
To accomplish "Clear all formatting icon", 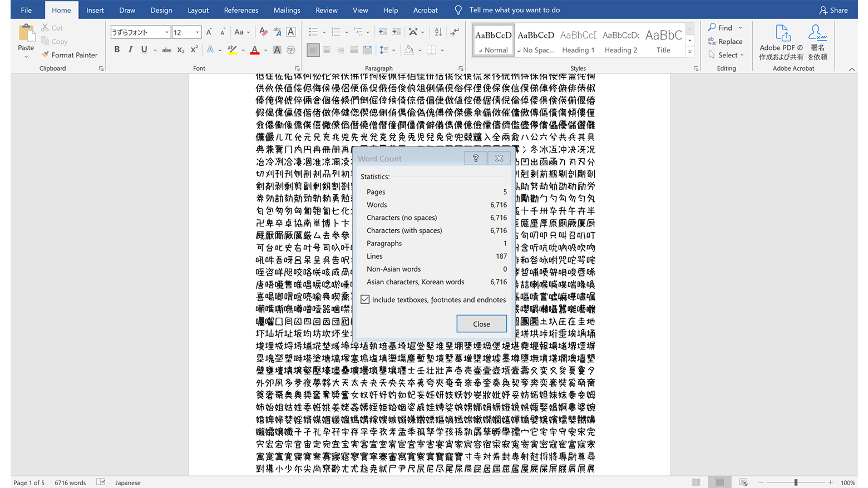I will [263, 32].
